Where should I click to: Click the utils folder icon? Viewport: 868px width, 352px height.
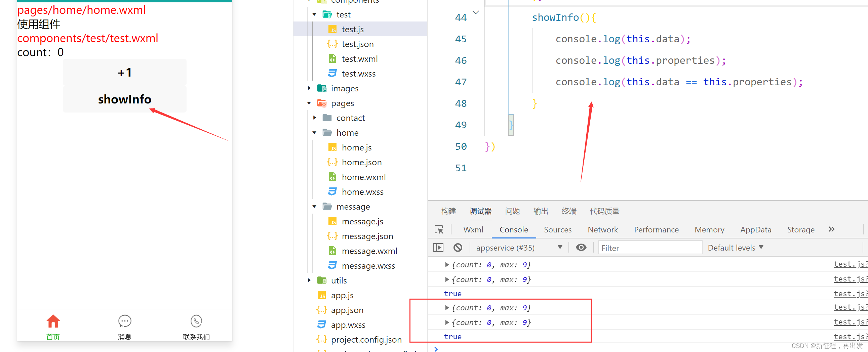click(322, 280)
